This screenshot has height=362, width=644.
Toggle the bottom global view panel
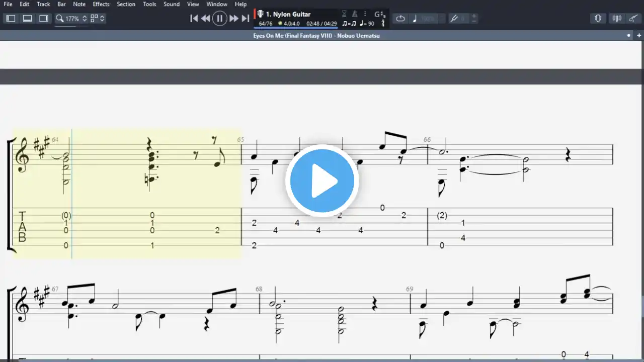[28, 19]
